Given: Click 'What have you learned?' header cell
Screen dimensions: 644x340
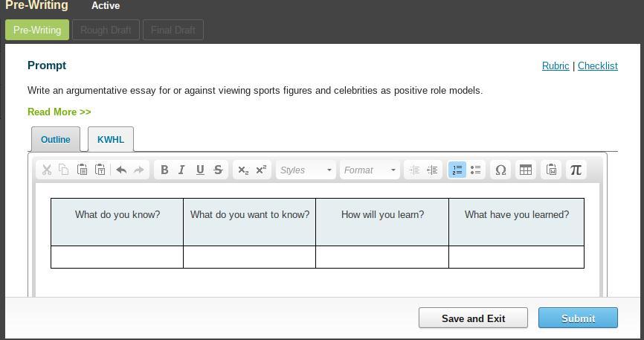Looking at the screenshot, I should [x=516, y=222].
